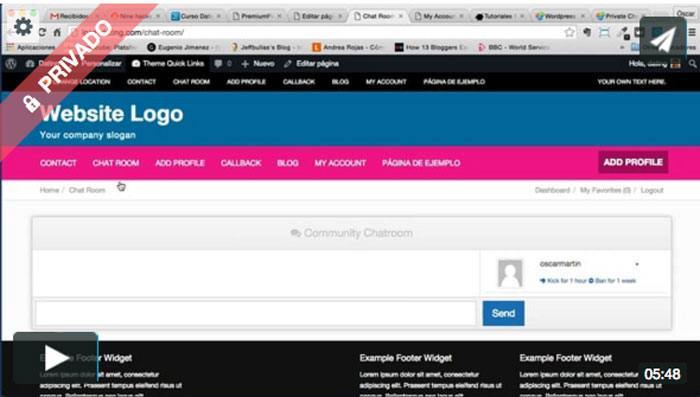This screenshot has height=397, width=700.
Task: Click the Logout link
Action: pyautogui.click(x=652, y=190)
